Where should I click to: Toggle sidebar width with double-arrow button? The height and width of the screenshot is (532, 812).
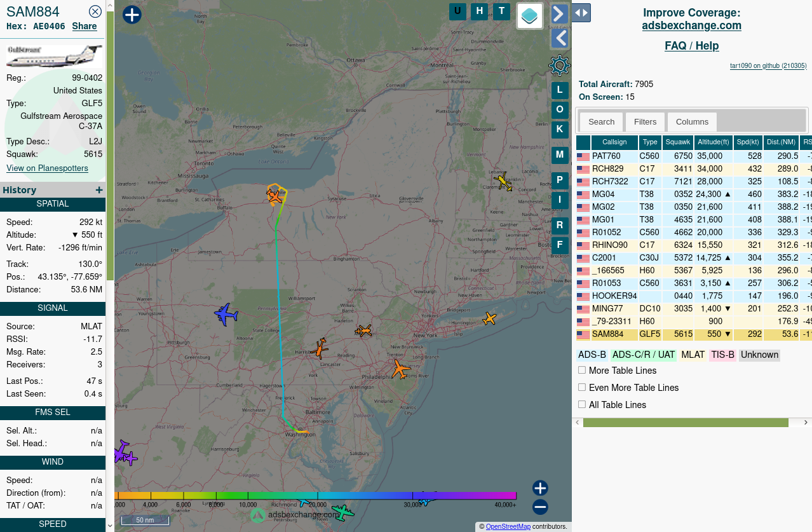coord(581,13)
